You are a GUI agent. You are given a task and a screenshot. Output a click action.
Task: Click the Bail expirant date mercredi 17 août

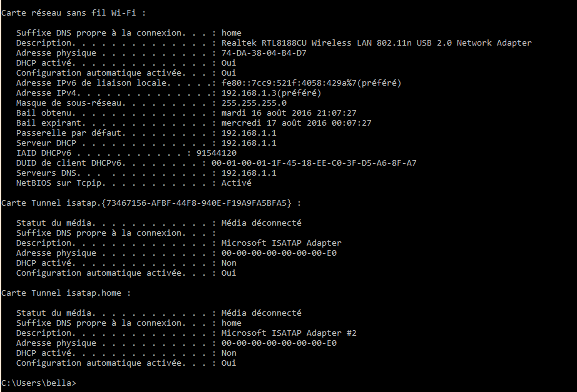pos(296,123)
